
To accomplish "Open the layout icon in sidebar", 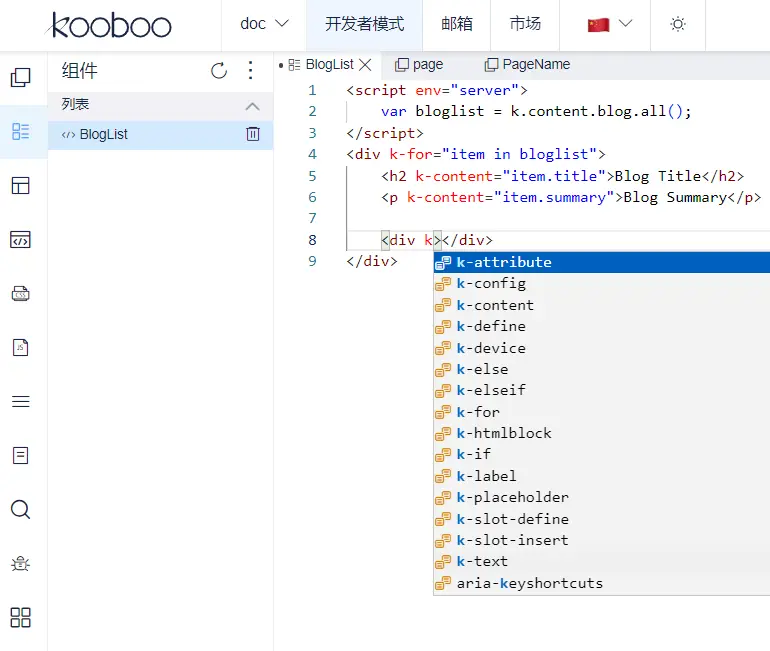I will click(x=20, y=186).
